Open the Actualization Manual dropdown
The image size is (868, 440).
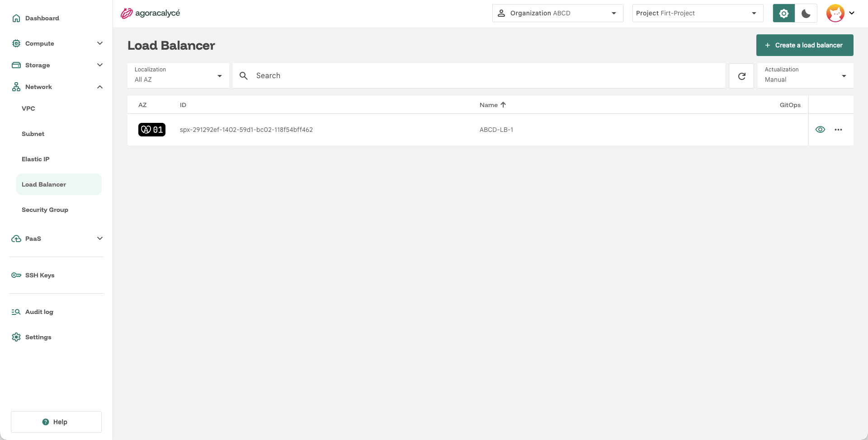tap(805, 76)
